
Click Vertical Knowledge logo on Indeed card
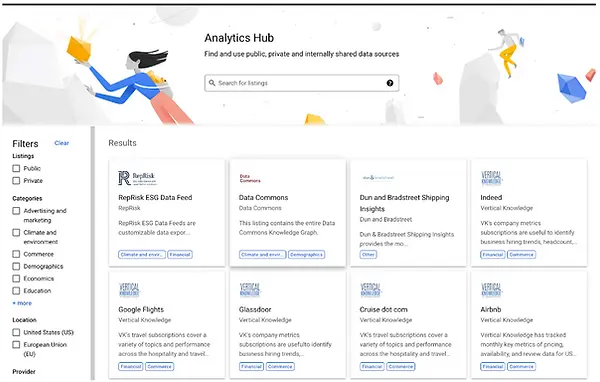(x=491, y=178)
